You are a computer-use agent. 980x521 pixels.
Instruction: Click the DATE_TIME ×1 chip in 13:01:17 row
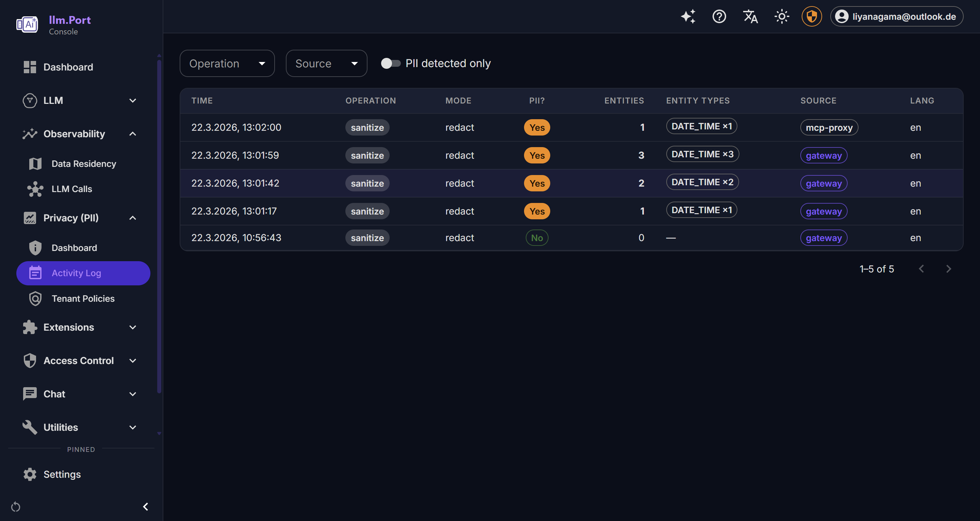(702, 210)
